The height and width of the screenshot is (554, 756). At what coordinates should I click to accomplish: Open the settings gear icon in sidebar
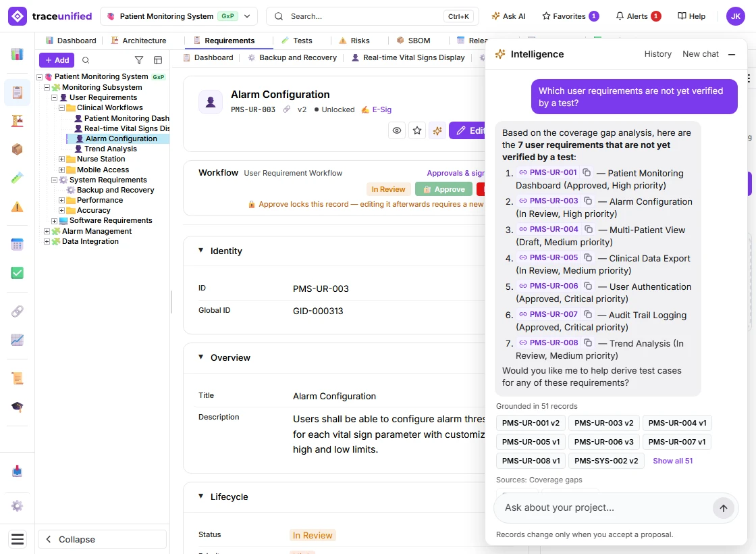(x=18, y=506)
